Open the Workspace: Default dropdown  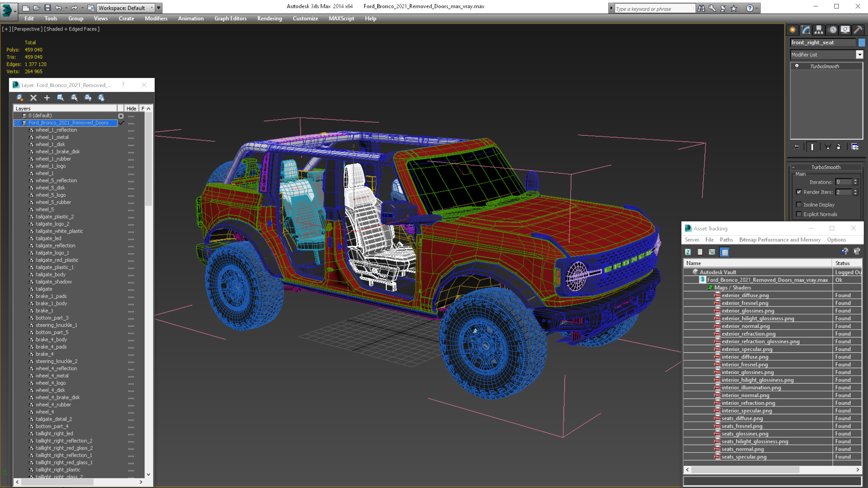125,8
